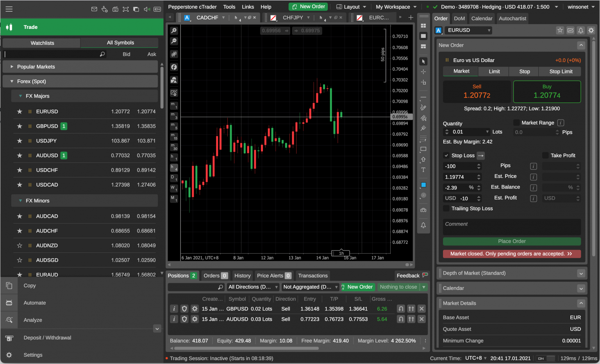600x364 pixels.
Task: Click the envelope notifications icon in the top bar
Action: [94, 9]
